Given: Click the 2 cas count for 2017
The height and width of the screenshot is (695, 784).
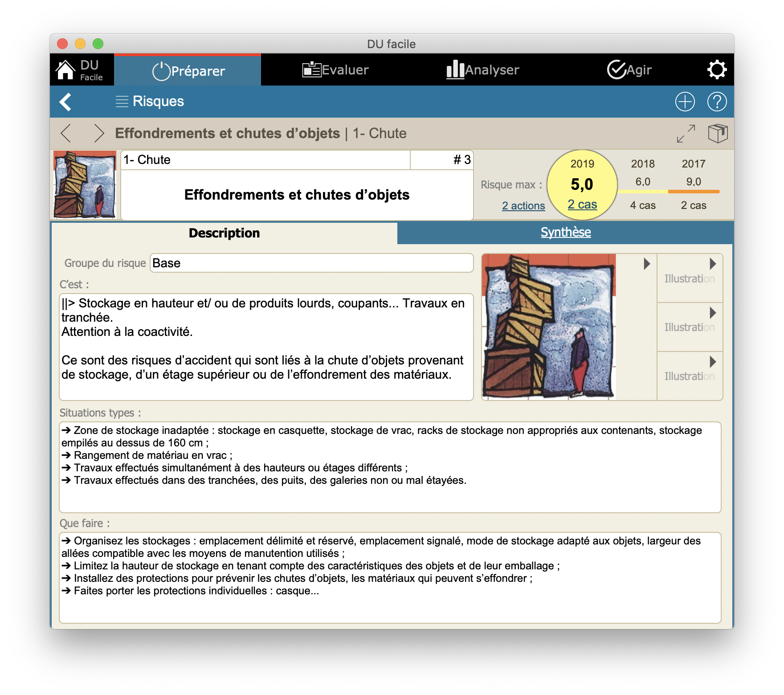Looking at the screenshot, I should click(694, 205).
